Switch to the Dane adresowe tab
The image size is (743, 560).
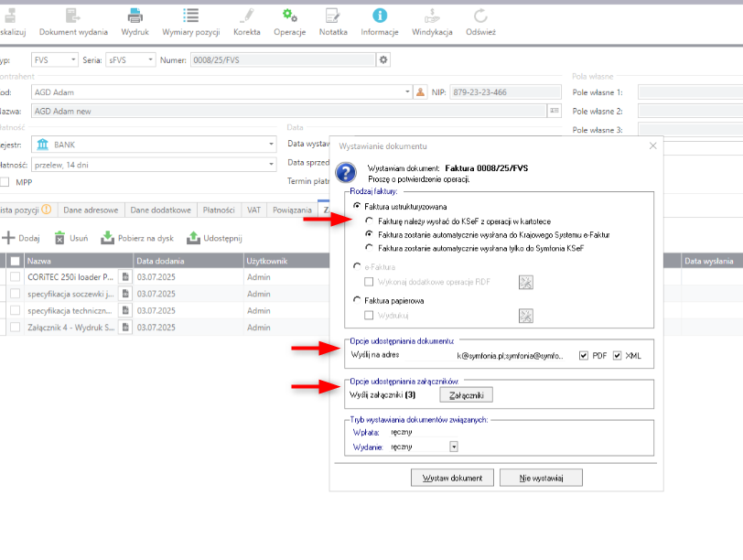(x=90, y=210)
